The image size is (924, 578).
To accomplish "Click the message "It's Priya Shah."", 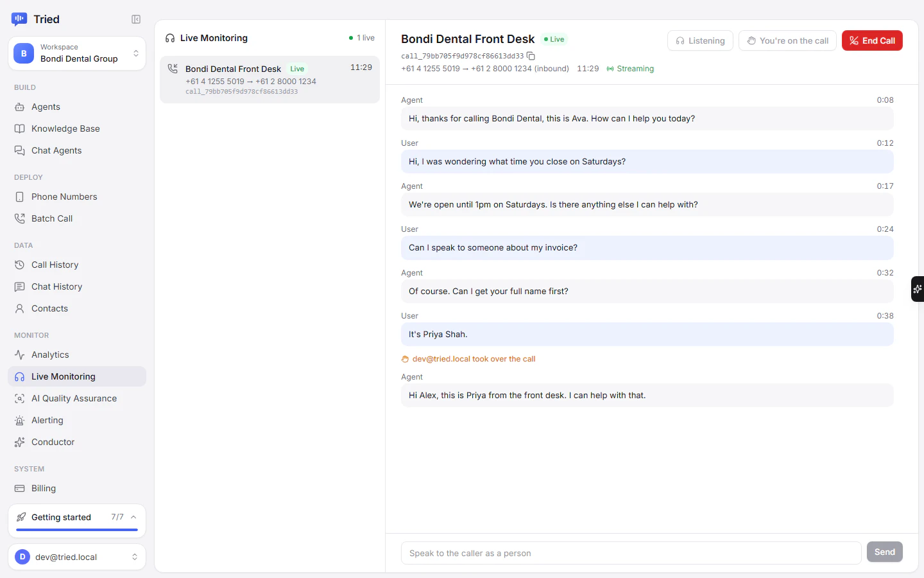I will (647, 335).
